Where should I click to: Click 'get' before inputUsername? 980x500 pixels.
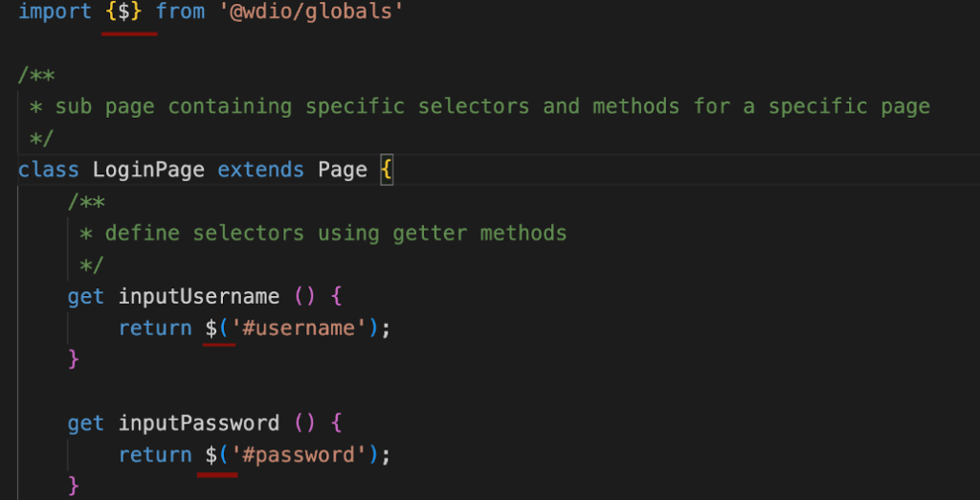click(85, 296)
